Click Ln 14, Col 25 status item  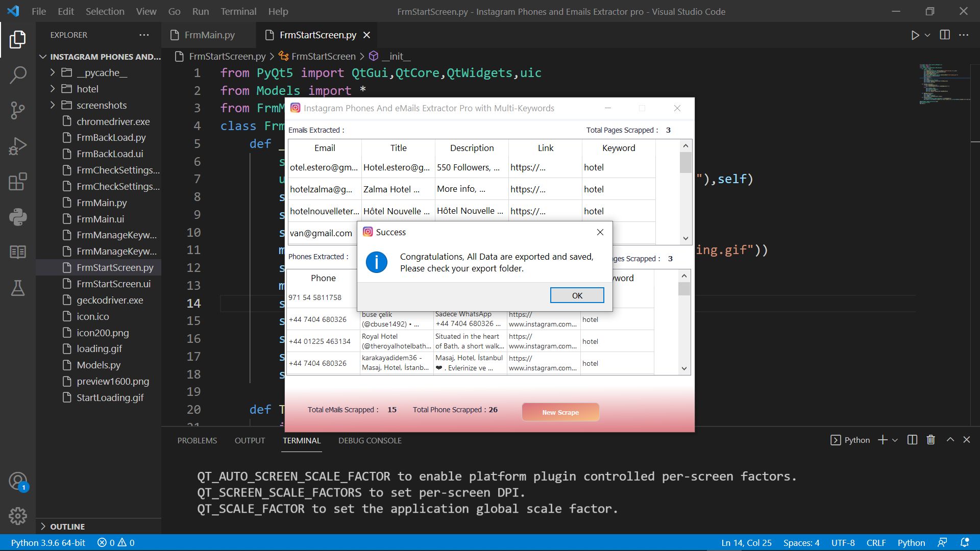746,543
